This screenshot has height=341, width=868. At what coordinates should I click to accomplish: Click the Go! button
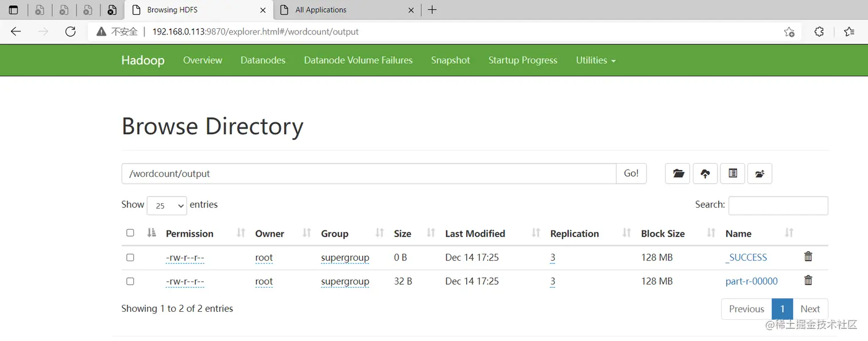(x=631, y=173)
